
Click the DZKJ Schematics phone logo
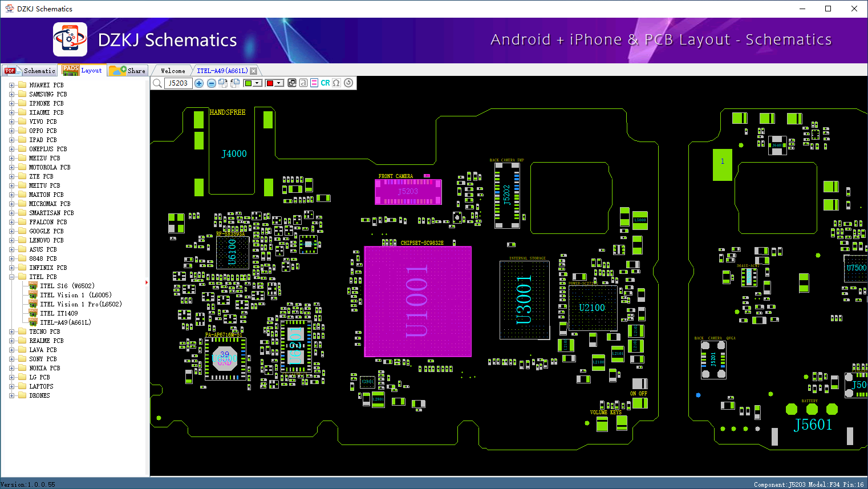click(x=70, y=39)
